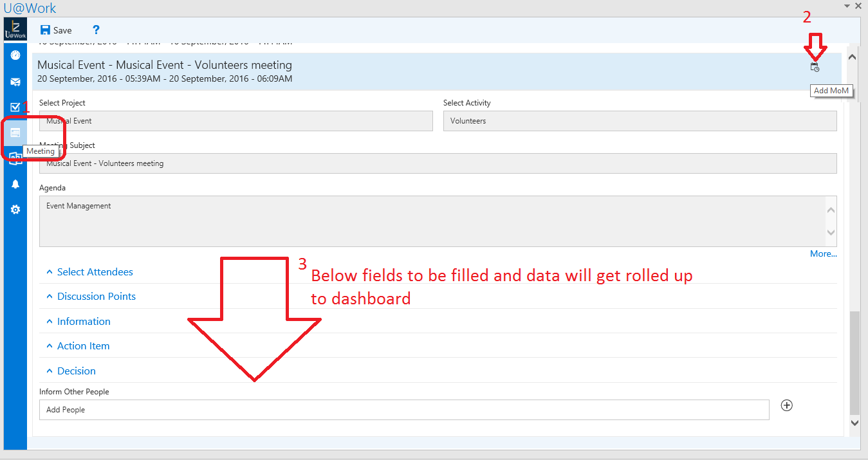Open the task pane options dropdown arrow
Screen dimensions: 868x460
point(847,6)
